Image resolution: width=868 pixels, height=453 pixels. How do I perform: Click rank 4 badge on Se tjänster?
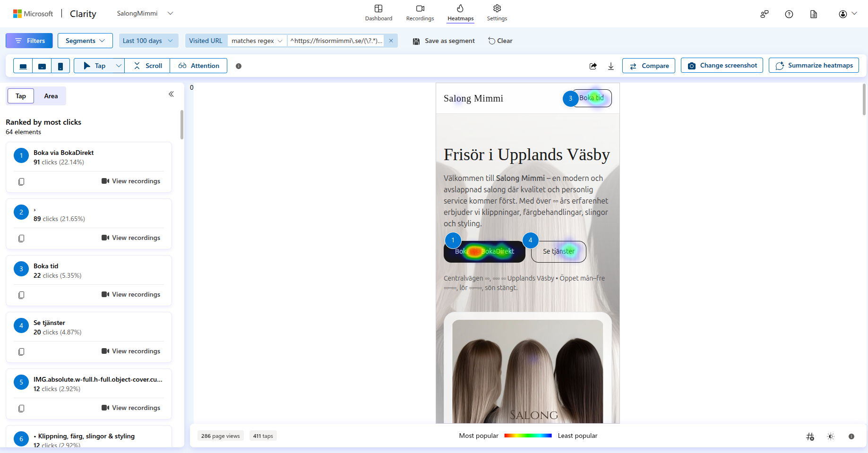(x=530, y=240)
